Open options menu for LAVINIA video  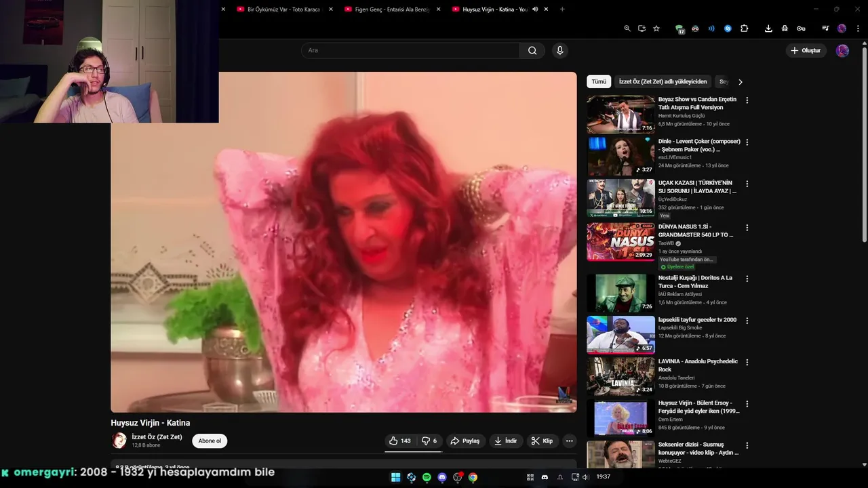[747, 362]
